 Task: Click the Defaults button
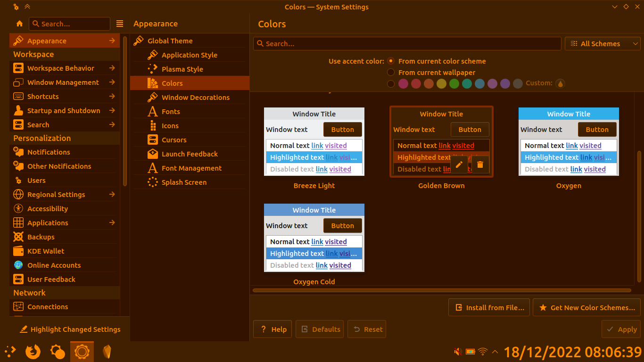[x=320, y=329]
